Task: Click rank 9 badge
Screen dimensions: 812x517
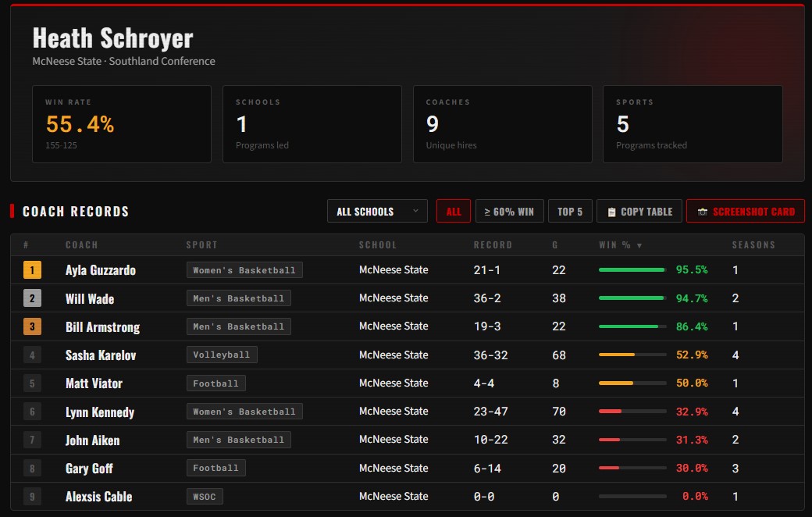Action: pos(32,496)
